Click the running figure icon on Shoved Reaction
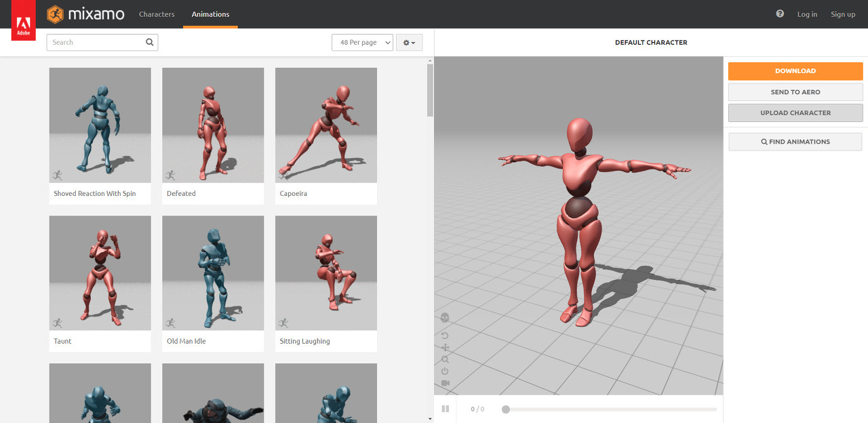Screen dimensions: 868x423 [57, 175]
